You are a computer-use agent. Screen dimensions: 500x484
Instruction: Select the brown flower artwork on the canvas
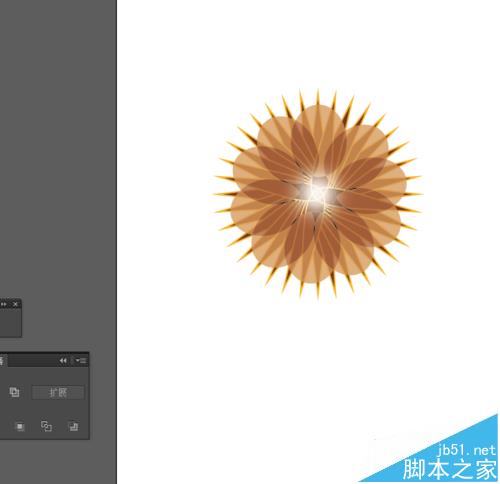pos(318,194)
